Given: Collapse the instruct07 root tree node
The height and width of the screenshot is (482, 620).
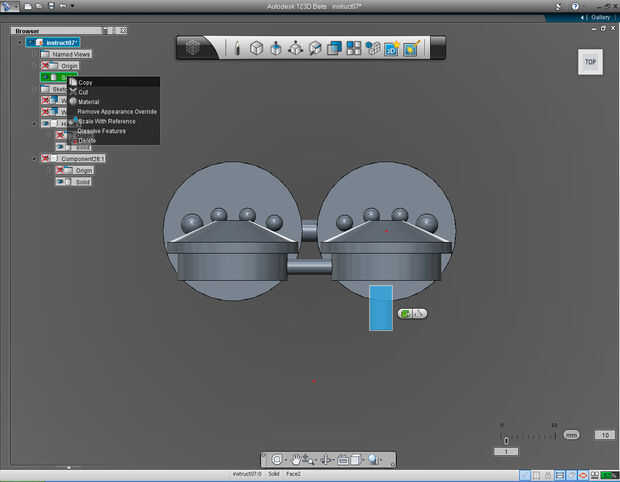Looking at the screenshot, I should [20, 42].
